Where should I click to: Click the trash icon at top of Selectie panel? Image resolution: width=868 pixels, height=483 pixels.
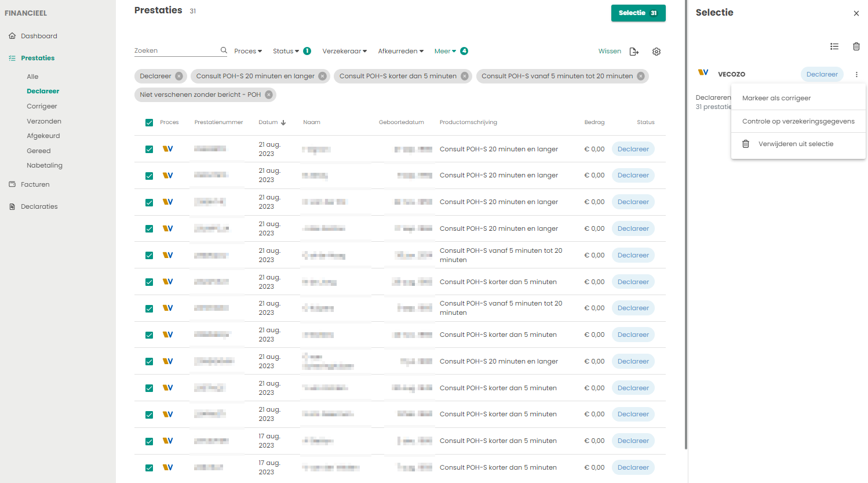coord(856,46)
